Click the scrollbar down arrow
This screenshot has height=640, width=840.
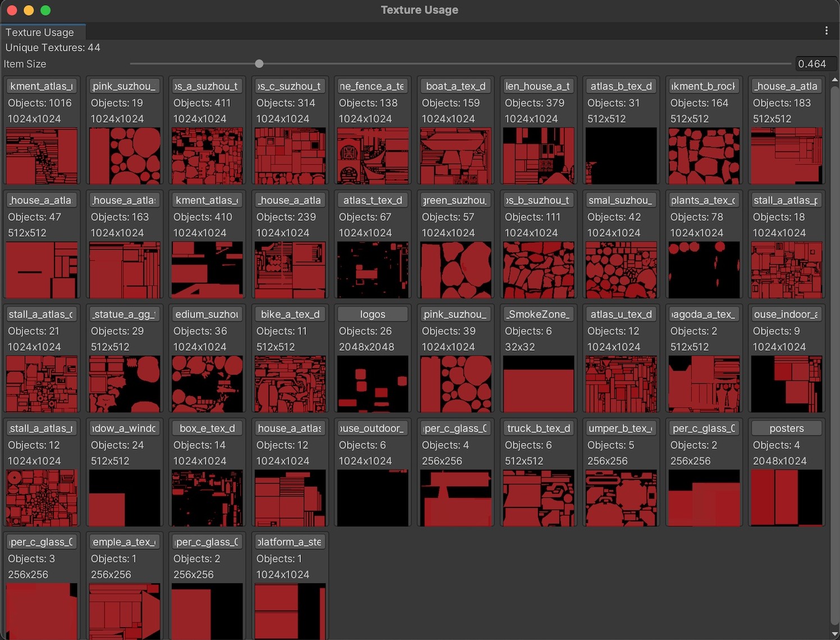[x=834, y=634]
